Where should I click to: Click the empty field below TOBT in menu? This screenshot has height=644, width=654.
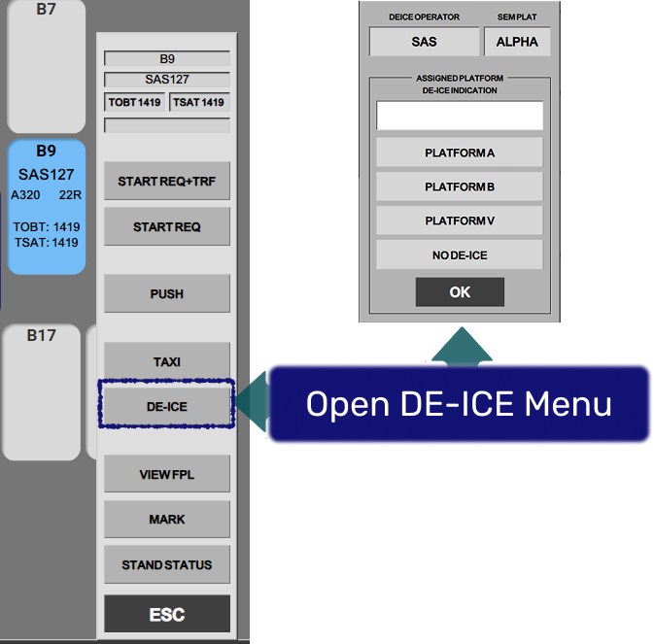pyautogui.click(x=167, y=125)
